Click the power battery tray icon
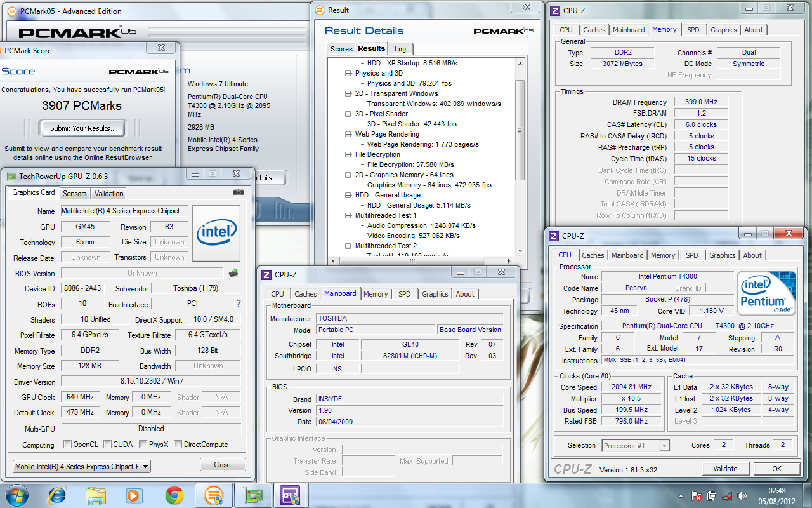Screen dimensions: 812x508 pos(712,496)
